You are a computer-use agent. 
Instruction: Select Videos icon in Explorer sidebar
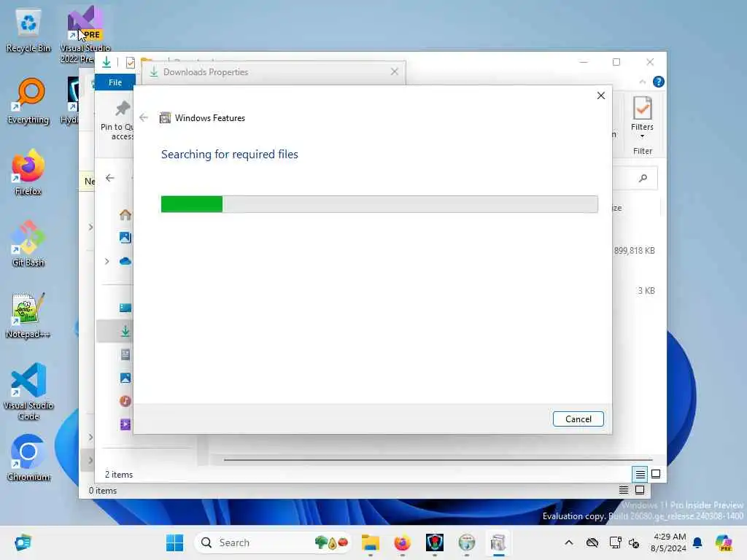pos(125,424)
